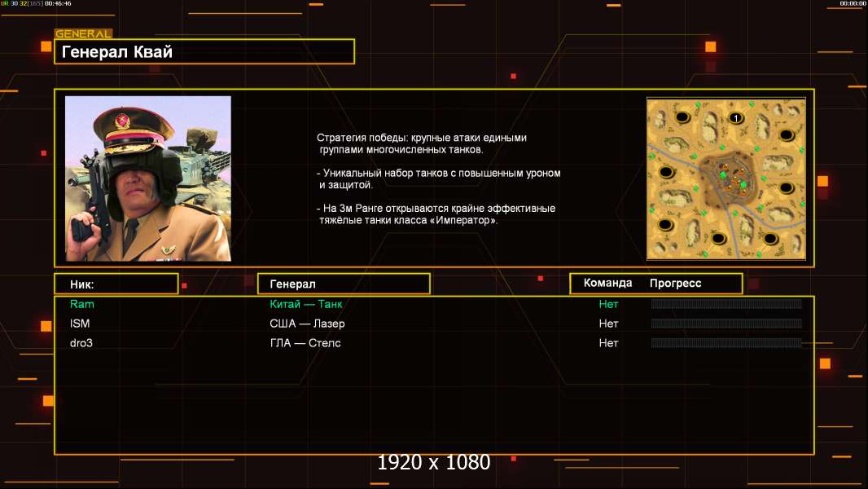Click the 'ГЛА — Стелс' general entry

[x=305, y=343]
